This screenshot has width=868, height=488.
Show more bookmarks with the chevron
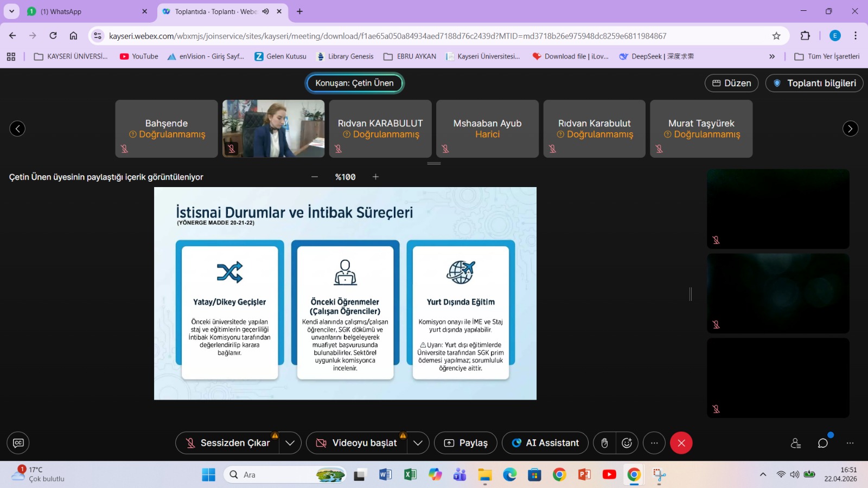coord(772,56)
